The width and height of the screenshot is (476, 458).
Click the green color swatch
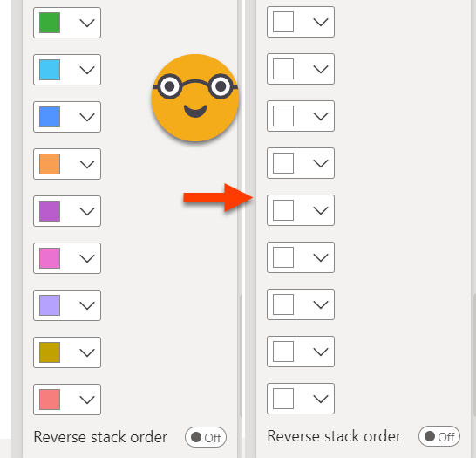[x=50, y=23]
